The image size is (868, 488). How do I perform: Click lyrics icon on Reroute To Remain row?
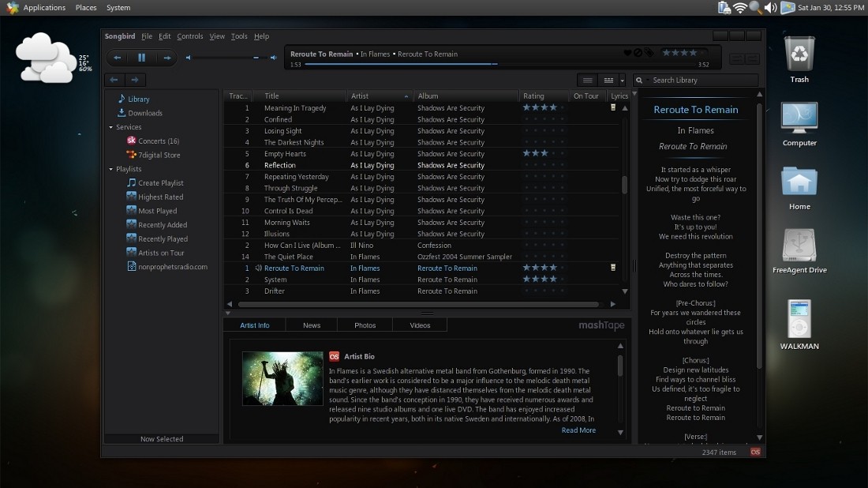pos(613,268)
